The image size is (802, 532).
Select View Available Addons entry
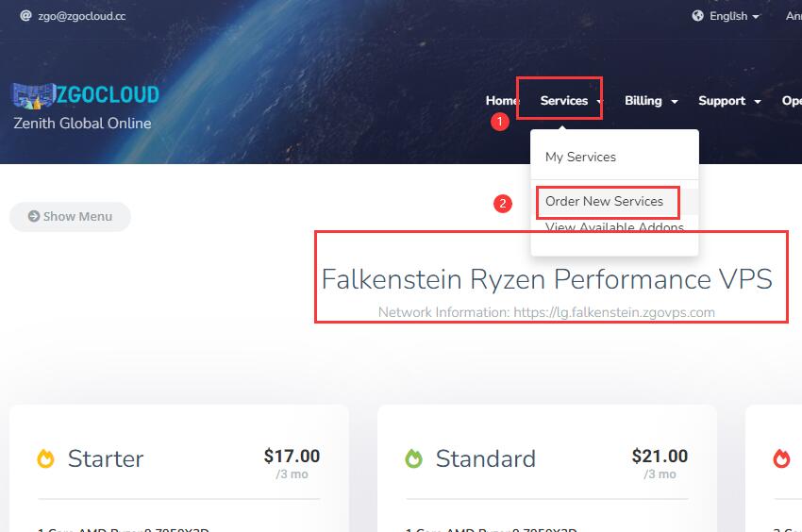(614, 227)
